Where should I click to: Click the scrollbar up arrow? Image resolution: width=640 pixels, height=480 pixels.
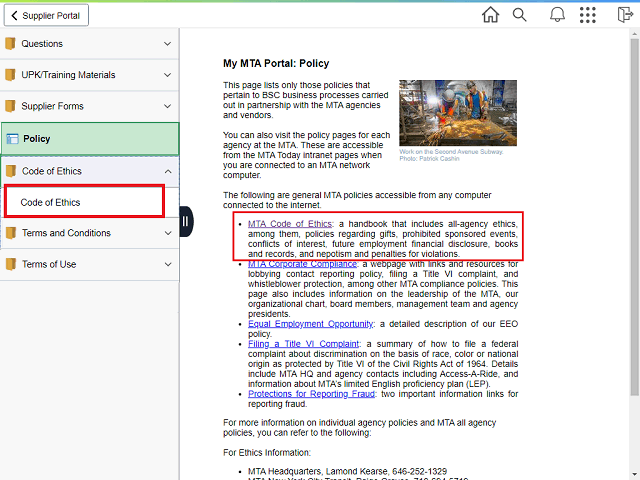[634, 33]
